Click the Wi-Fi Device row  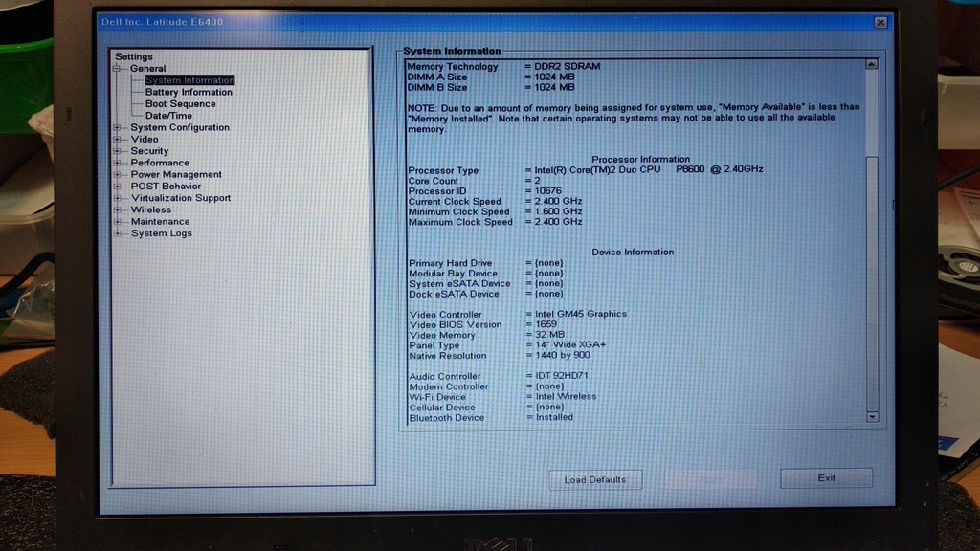coord(503,397)
